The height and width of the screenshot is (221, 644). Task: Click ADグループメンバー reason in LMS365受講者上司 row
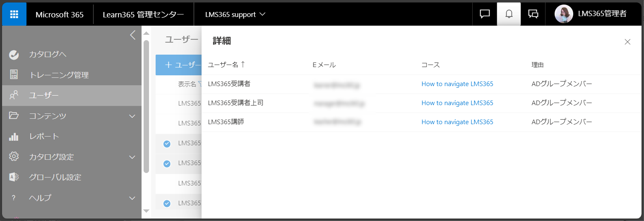[562, 103]
